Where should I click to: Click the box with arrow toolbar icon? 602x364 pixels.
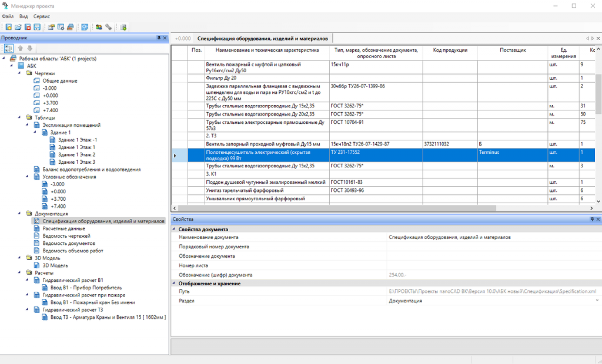click(51, 27)
